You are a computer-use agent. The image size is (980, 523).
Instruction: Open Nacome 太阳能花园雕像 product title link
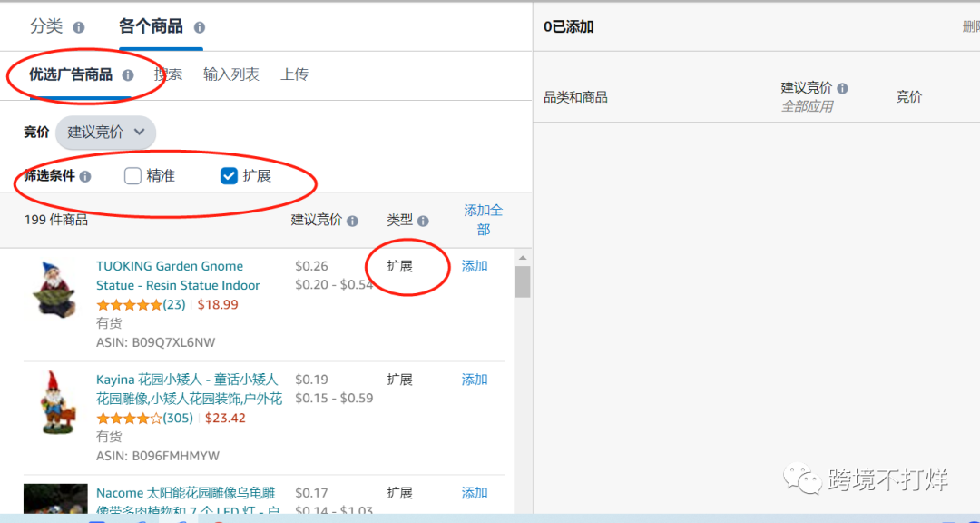[186, 502]
